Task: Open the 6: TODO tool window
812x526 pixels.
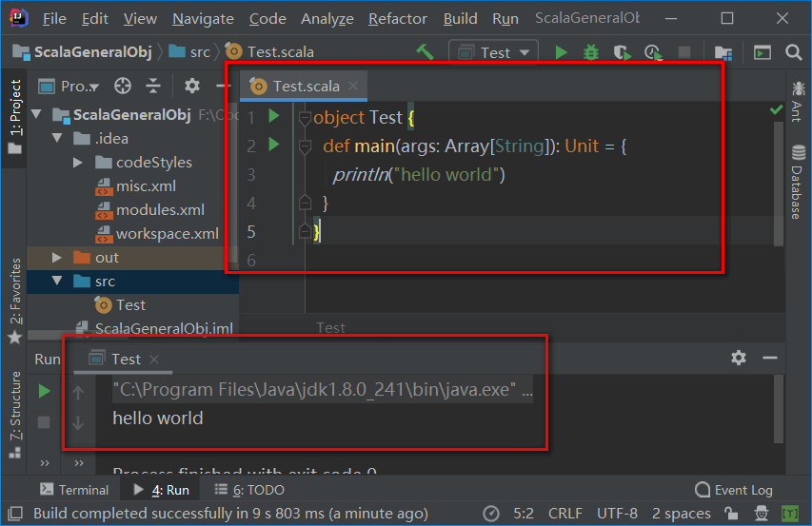Action: pyautogui.click(x=249, y=489)
